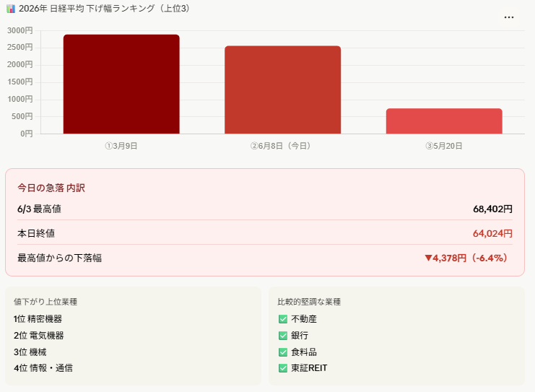Click the 本日終値 row label
The width and height of the screenshot is (535, 392).
point(36,233)
